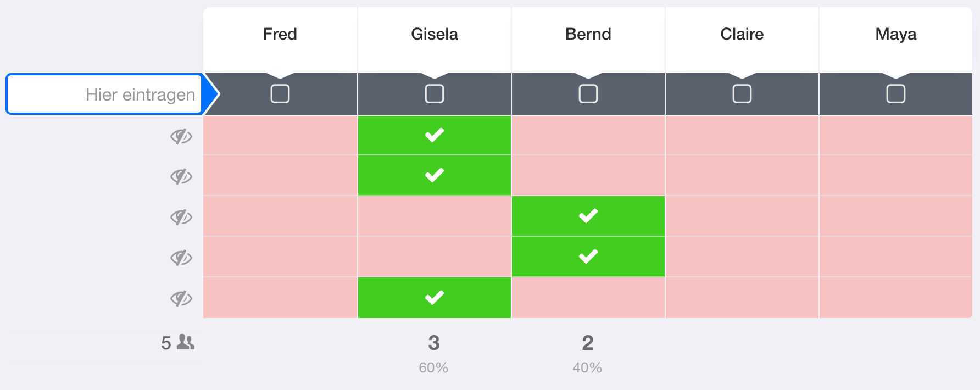
Task: Click the Fred column header
Action: 280,34
